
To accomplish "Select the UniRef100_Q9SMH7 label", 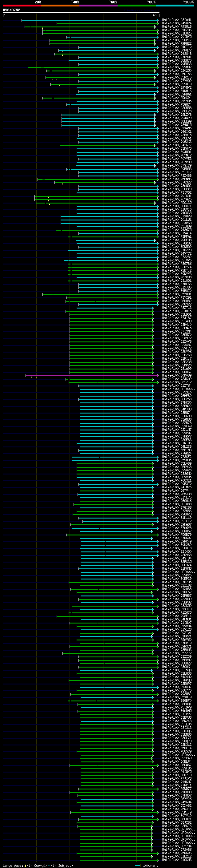I will click(176, 67).
